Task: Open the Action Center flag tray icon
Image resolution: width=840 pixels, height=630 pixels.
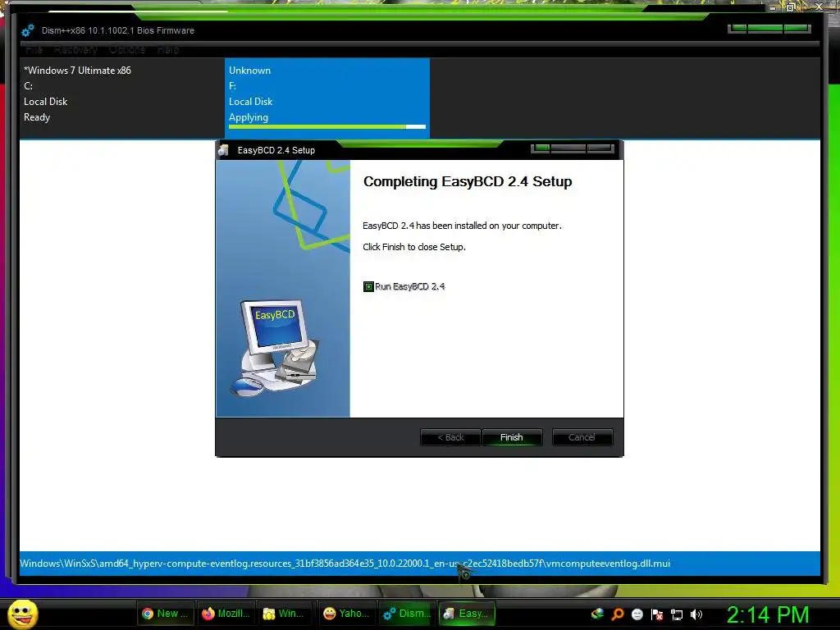Action: pos(657,614)
